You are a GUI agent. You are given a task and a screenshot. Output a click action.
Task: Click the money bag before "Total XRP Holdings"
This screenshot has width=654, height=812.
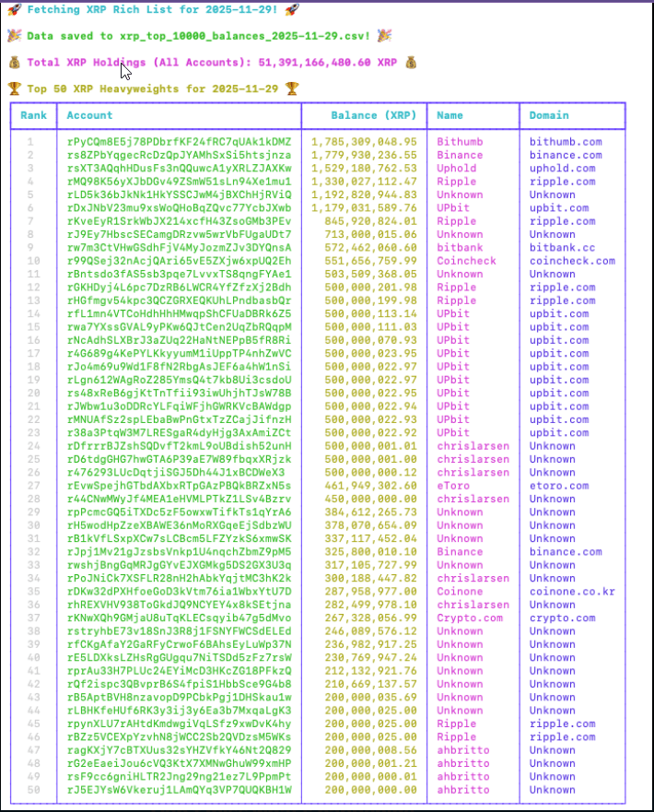click(x=14, y=63)
